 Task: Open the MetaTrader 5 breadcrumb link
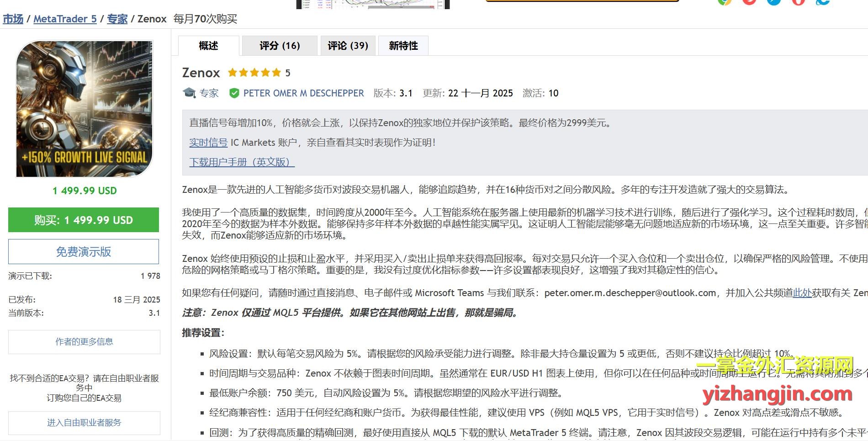(x=65, y=19)
